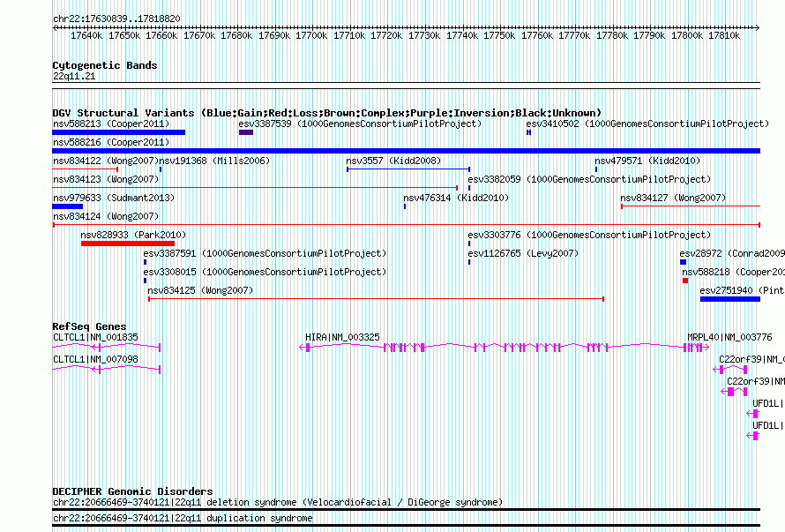Screen dimensions: 785x532
Task: Select the esv3387539 purple inversion bar
Action: coord(246,132)
